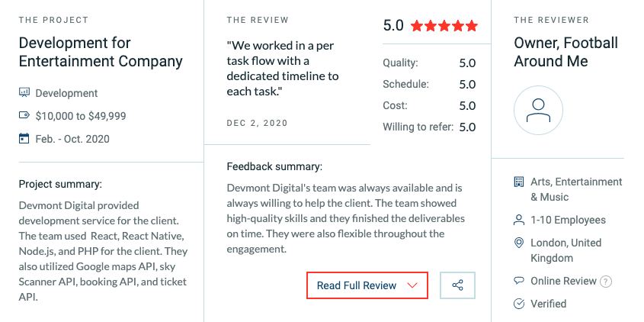The width and height of the screenshot is (644, 322).
Task: Click the red chevron in Read Full Review
Action: click(412, 285)
